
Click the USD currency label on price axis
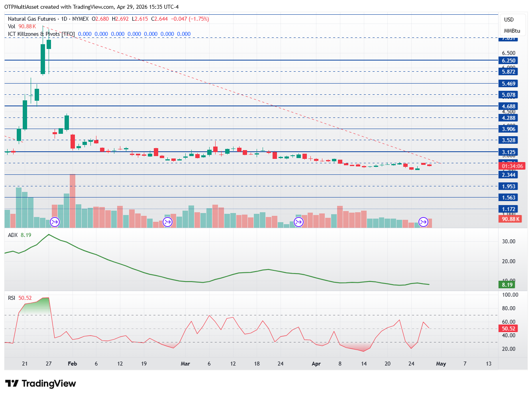(509, 20)
